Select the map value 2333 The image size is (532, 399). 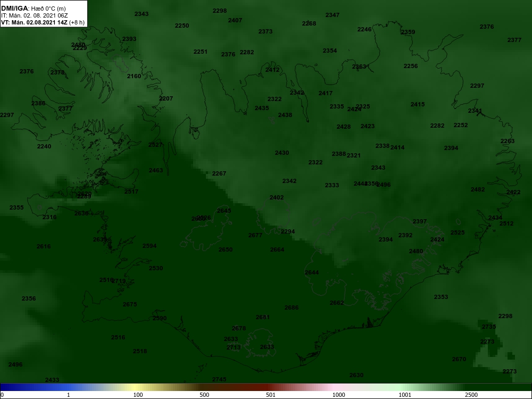pyautogui.click(x=332, y=185)
